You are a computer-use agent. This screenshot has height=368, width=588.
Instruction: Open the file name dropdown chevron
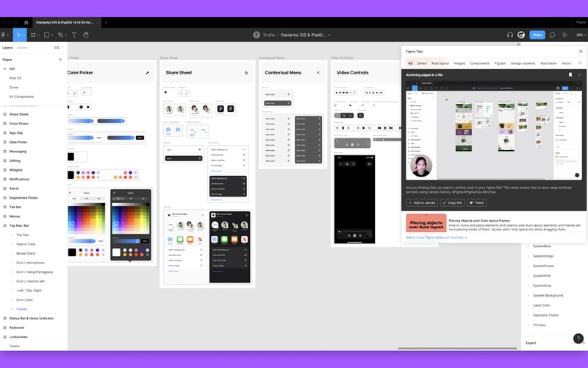click(329, 35)
